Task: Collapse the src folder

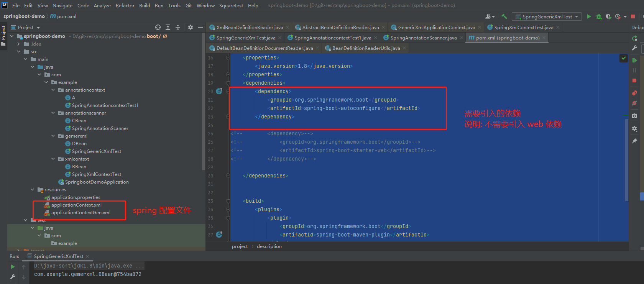Action: tap(18, 51)
